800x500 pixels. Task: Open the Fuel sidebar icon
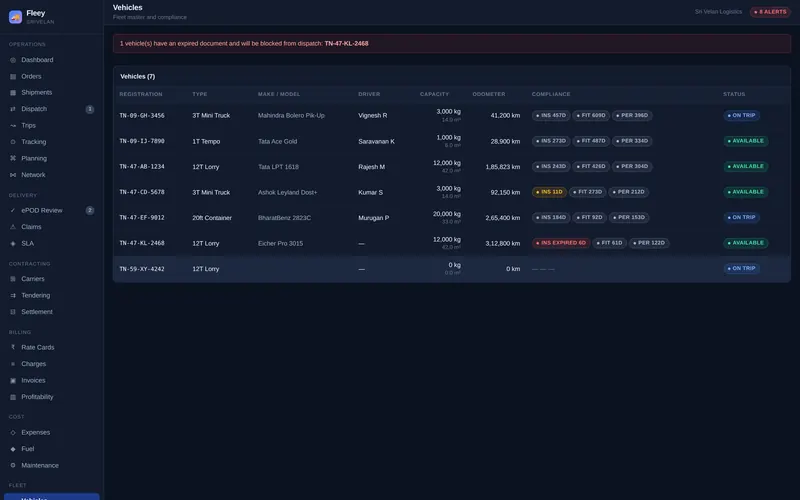point(13,449)
